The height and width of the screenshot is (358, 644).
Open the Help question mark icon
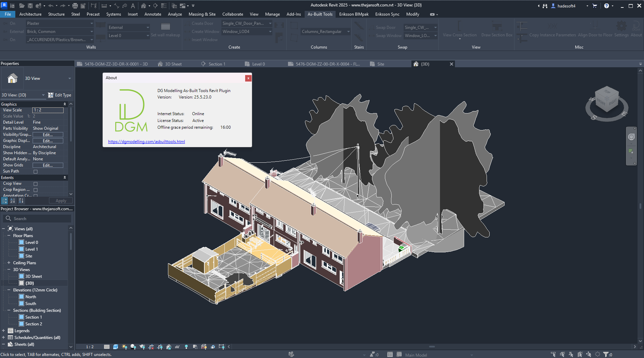[607, 6]
